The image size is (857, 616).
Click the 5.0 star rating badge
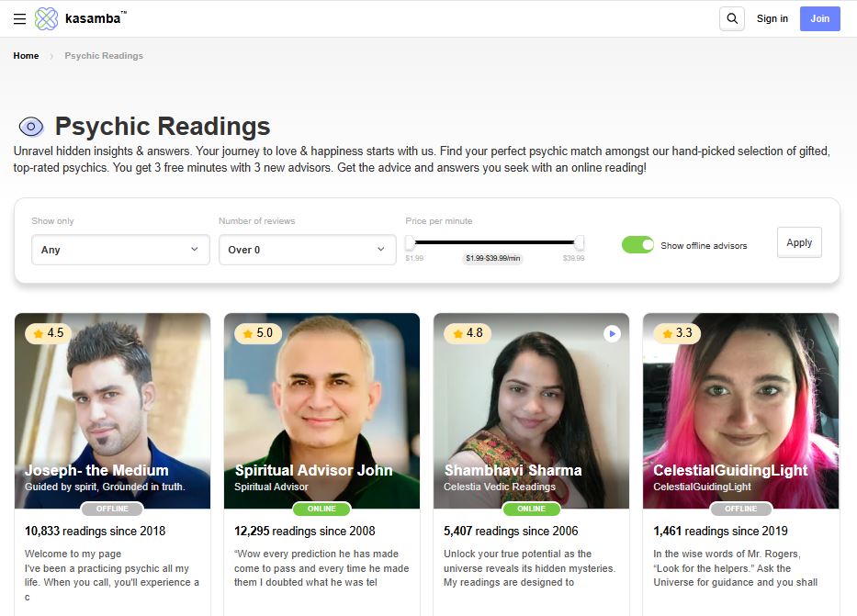[x=257, y=333]
